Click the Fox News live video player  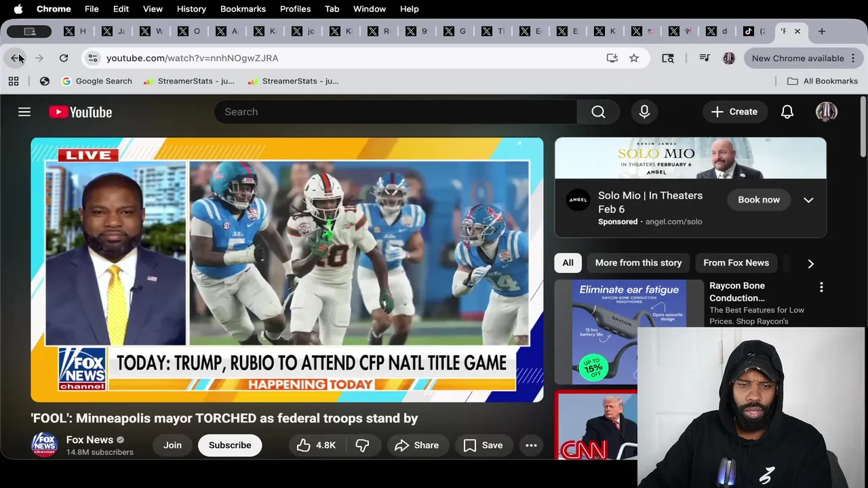coord(287,270)
